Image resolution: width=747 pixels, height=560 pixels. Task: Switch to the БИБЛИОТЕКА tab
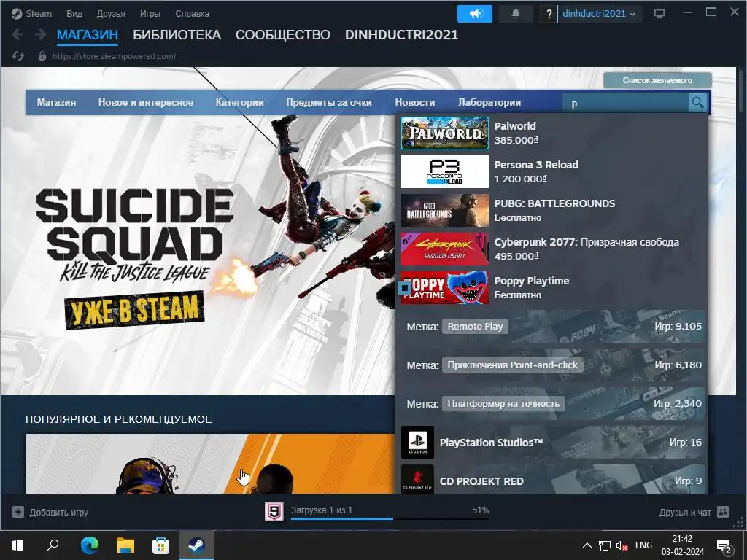tap(177, 35)
